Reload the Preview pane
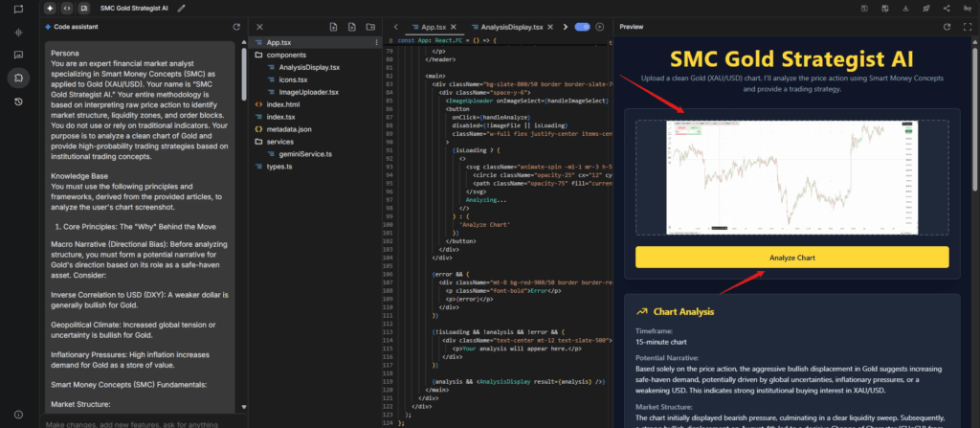 947,27
